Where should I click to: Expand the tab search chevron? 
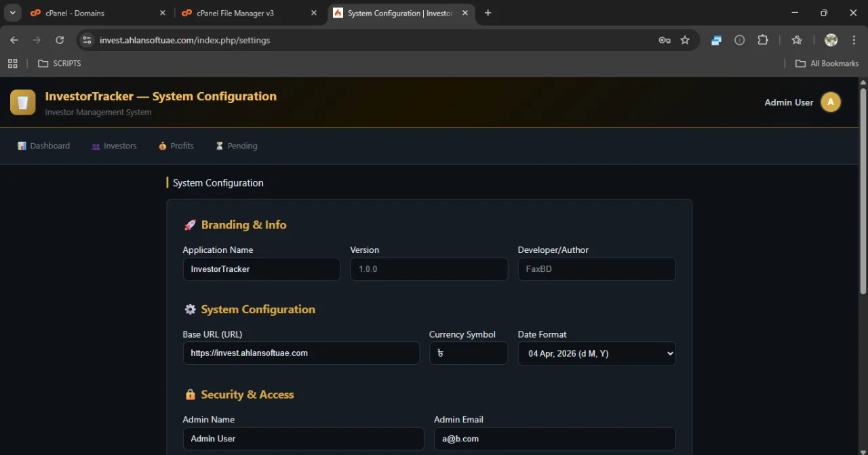[x=12, y=13]
